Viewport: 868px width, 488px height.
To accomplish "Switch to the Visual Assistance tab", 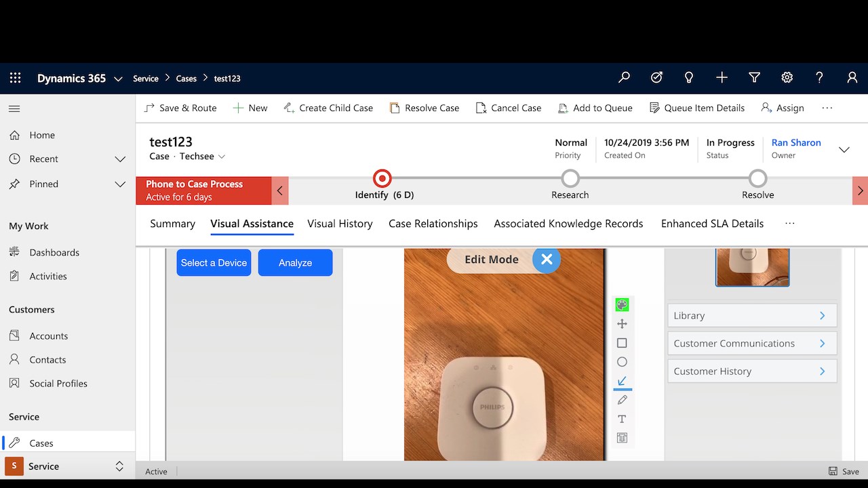I will pos(252,224).
